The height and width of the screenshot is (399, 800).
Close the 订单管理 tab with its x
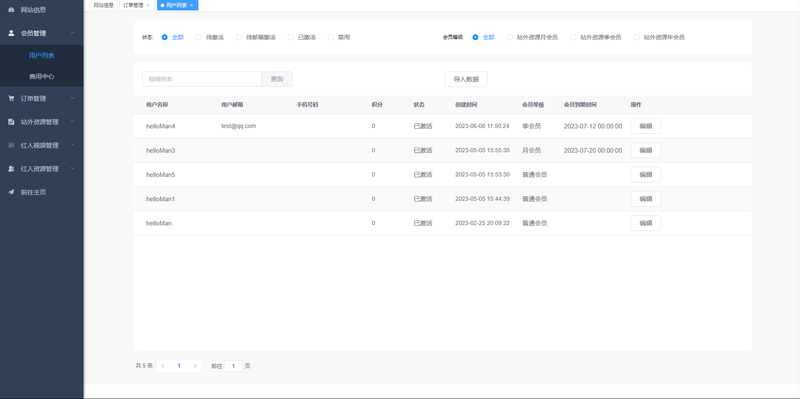pyautogui.click(x=148, y=5)
